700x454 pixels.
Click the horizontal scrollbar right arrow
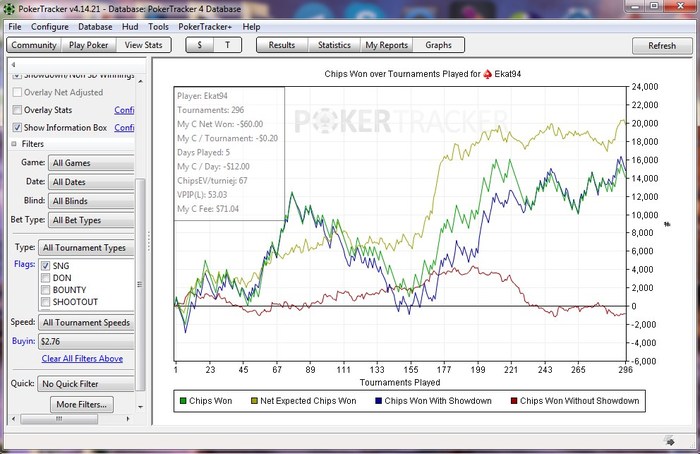pos(128,419)
